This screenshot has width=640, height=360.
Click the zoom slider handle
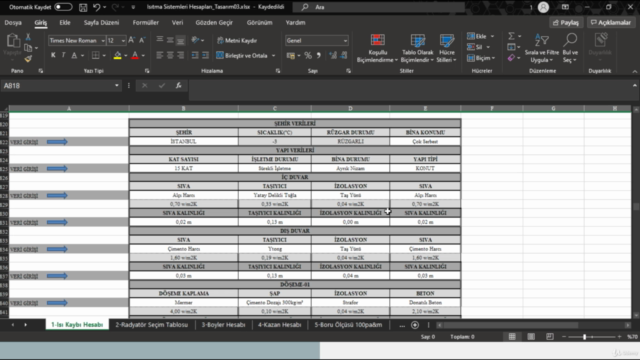tap(584, 337)
